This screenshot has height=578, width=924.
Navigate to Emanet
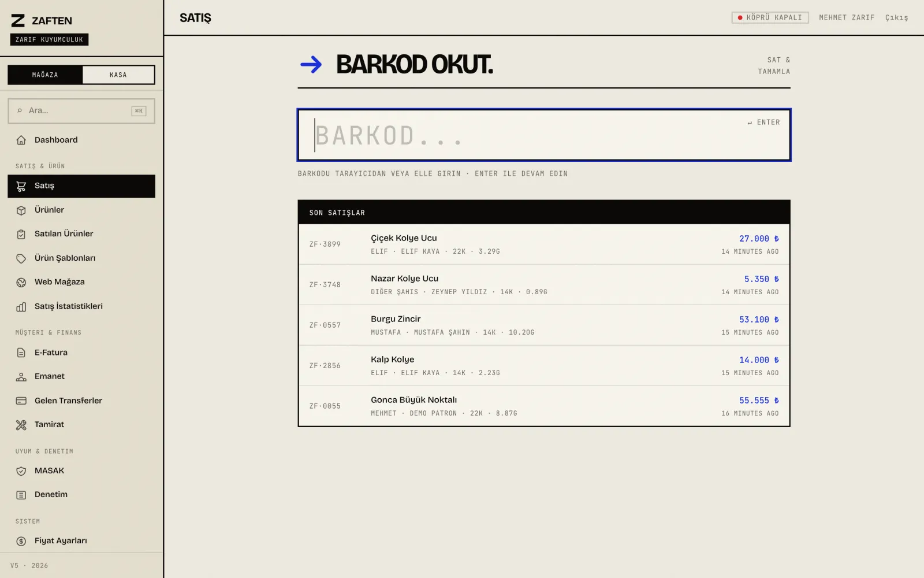(81, 376)
